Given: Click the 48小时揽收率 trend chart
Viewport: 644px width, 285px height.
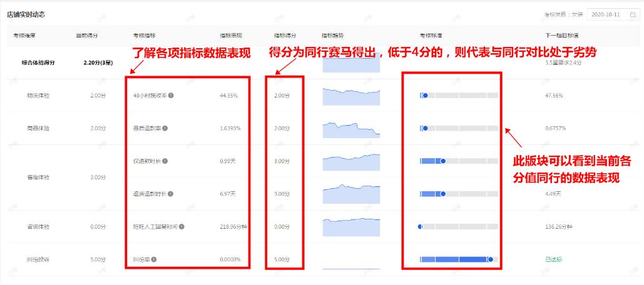Looking at the screenshot, I should (351, 96).
